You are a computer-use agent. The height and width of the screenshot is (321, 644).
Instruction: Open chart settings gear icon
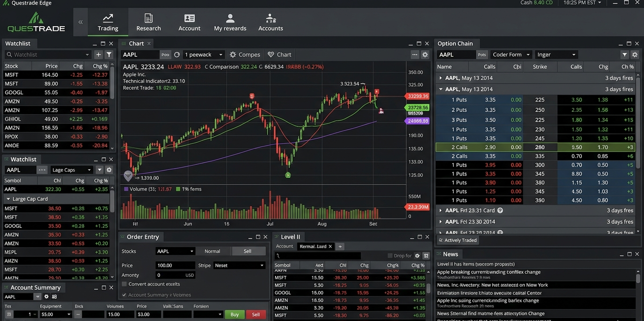[425, 54]
